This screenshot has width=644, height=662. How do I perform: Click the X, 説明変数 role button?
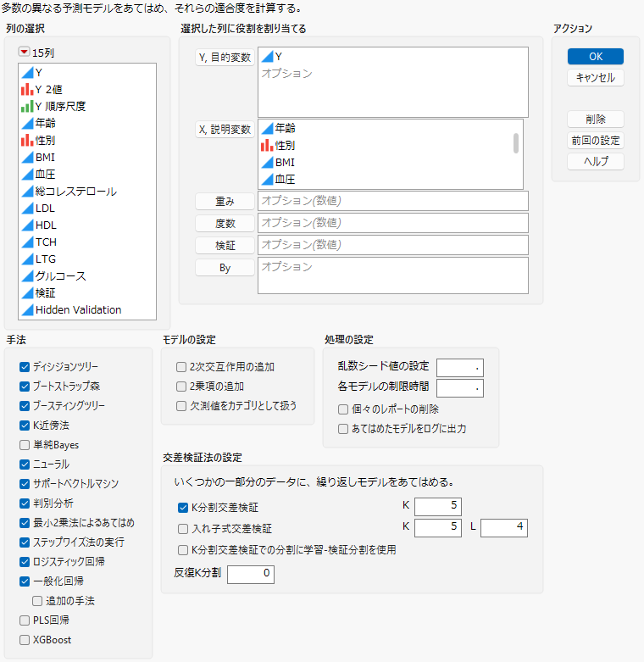click(x=225, y=129)
